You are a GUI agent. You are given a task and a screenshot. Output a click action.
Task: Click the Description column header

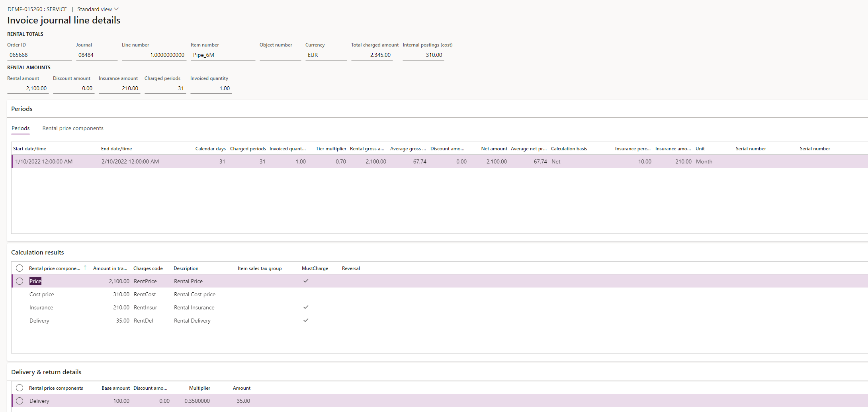click(x=186, y=268)
